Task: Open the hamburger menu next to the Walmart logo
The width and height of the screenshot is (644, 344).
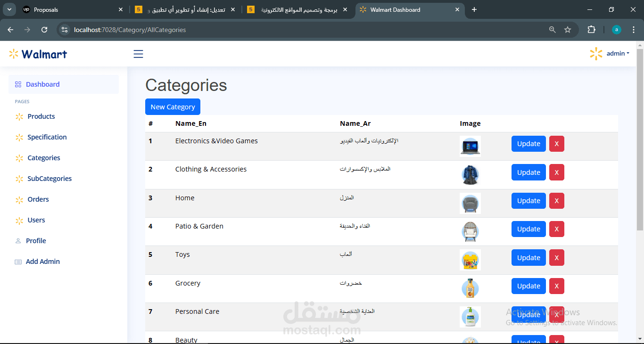Action: 138,53
